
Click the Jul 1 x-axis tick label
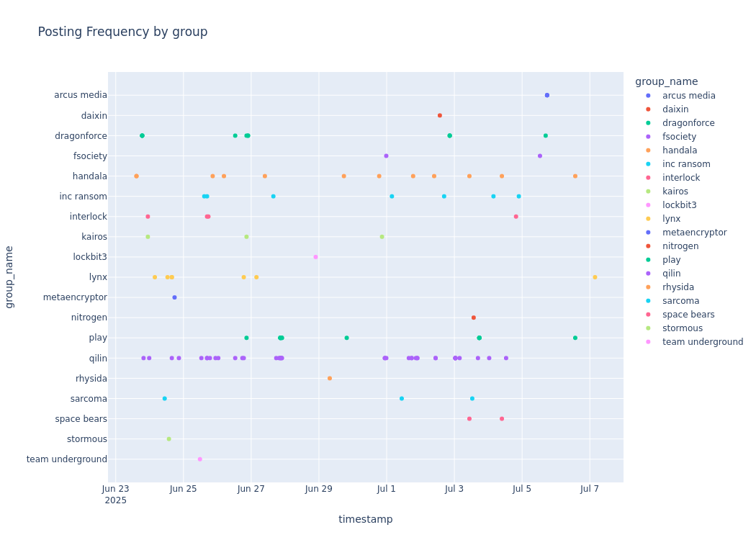[386, 489]
